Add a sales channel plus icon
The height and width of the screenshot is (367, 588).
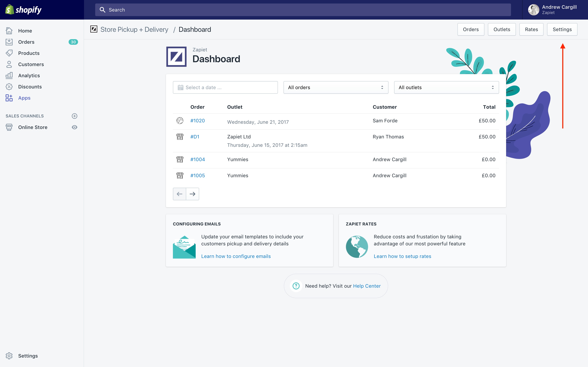coord(75,116)
